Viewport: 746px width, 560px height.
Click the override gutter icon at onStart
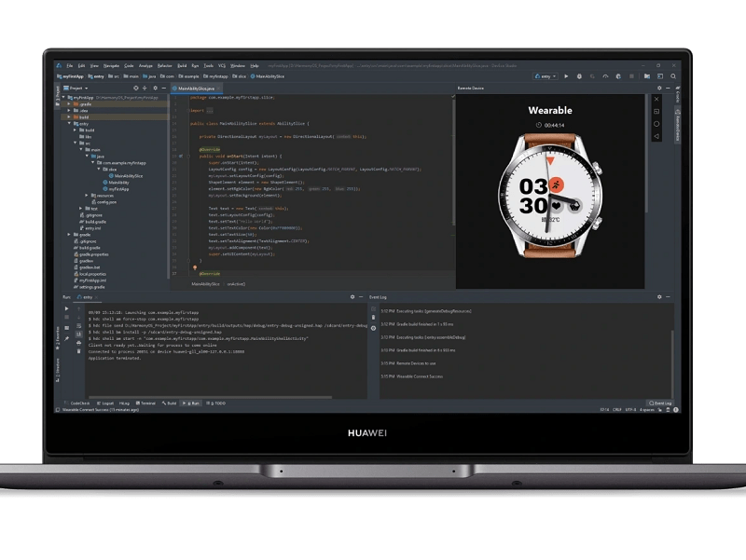(181, 156)
